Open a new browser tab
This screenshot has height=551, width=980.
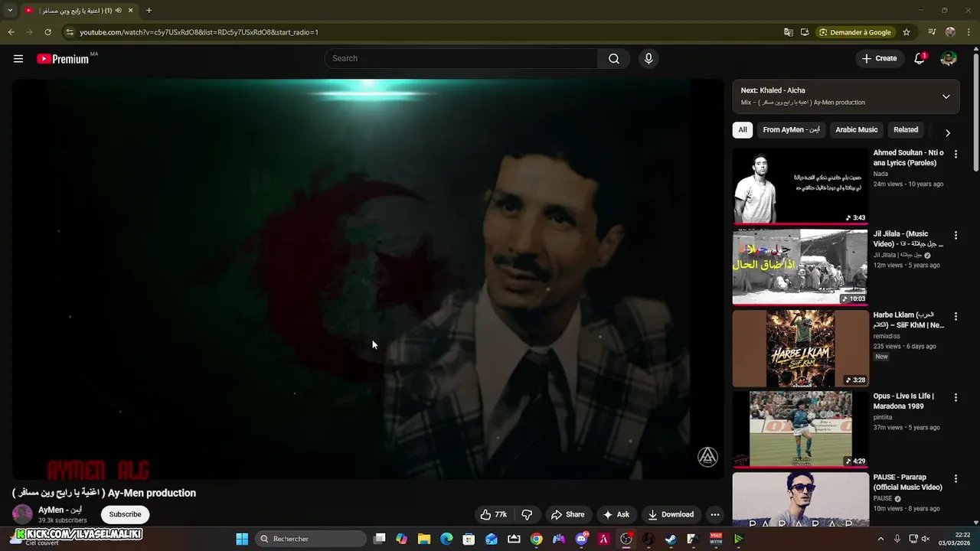149,10
